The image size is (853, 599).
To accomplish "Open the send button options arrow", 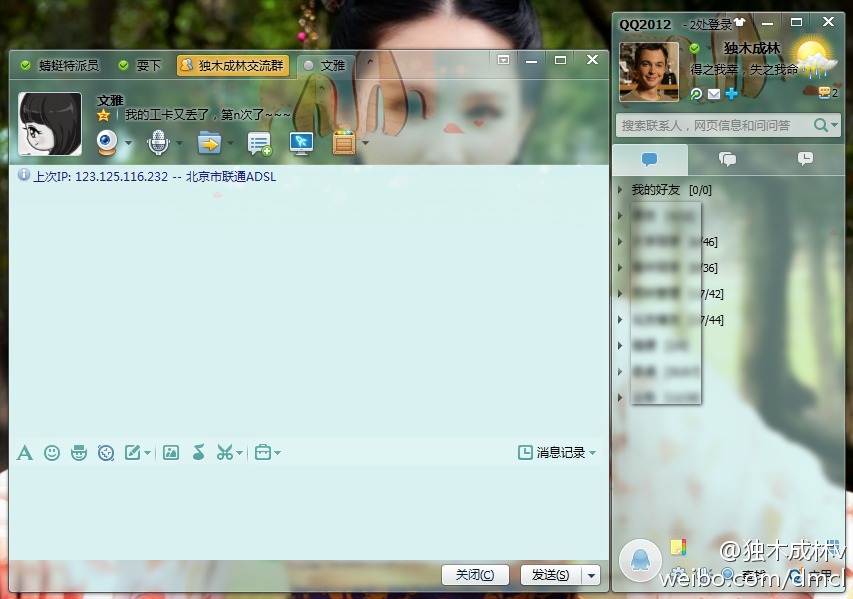I will point(591,575).
